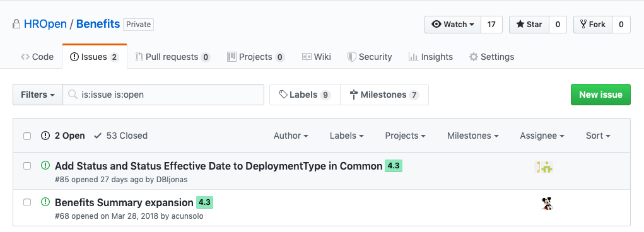Open issue Add Status and Status Effective Date
Image resolution: width=644 pixels, height=232 pixels.
pos(218,166)
